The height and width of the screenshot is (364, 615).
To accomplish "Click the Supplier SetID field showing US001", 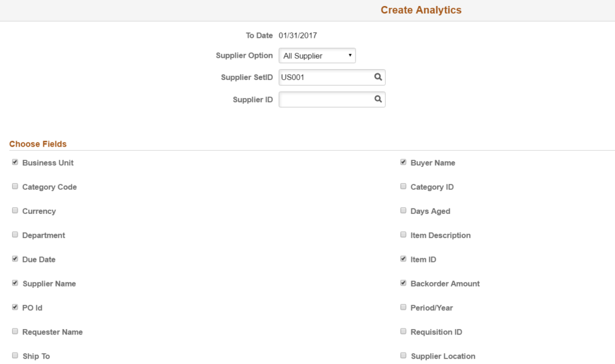I will (324, 77).
